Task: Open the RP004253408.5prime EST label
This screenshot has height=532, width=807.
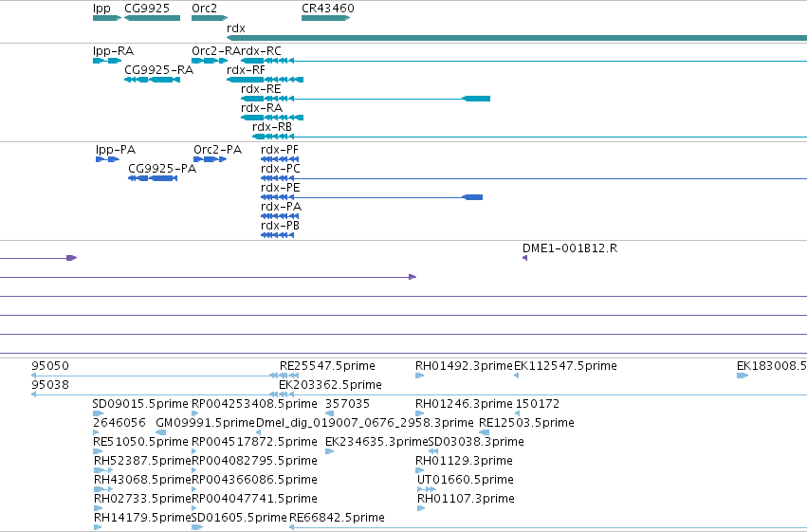Action: (254, 404)
